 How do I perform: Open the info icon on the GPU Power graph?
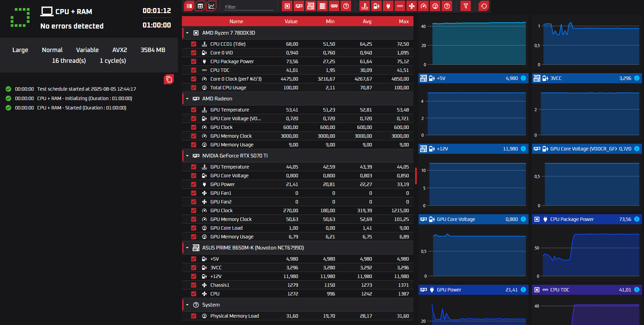(523, 290)
